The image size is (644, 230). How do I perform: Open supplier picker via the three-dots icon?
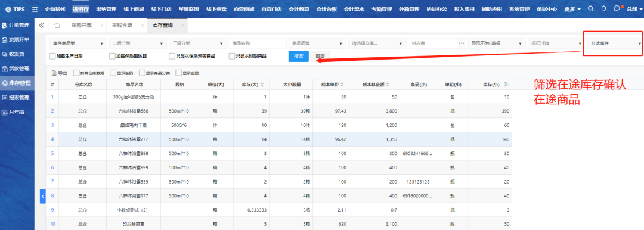click(x=462, y=43)
